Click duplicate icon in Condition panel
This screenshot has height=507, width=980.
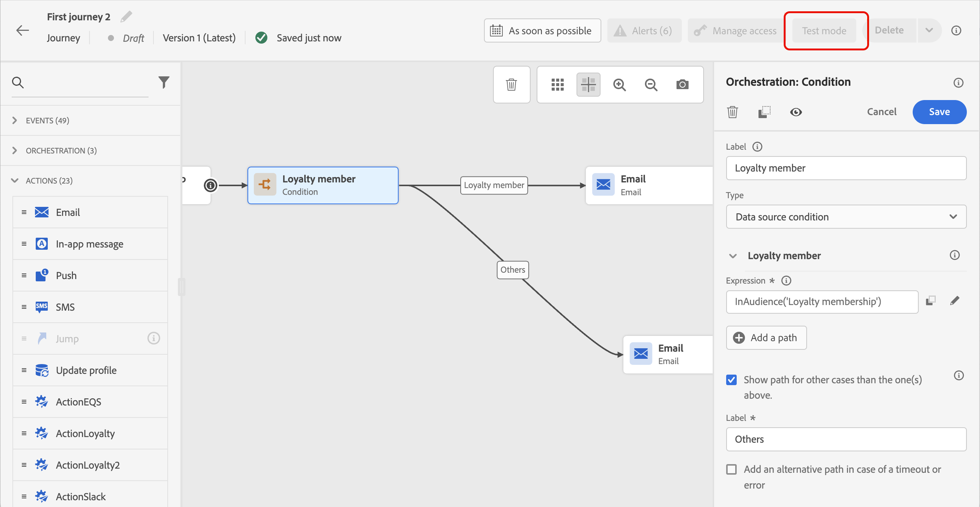tap(764, 112)
